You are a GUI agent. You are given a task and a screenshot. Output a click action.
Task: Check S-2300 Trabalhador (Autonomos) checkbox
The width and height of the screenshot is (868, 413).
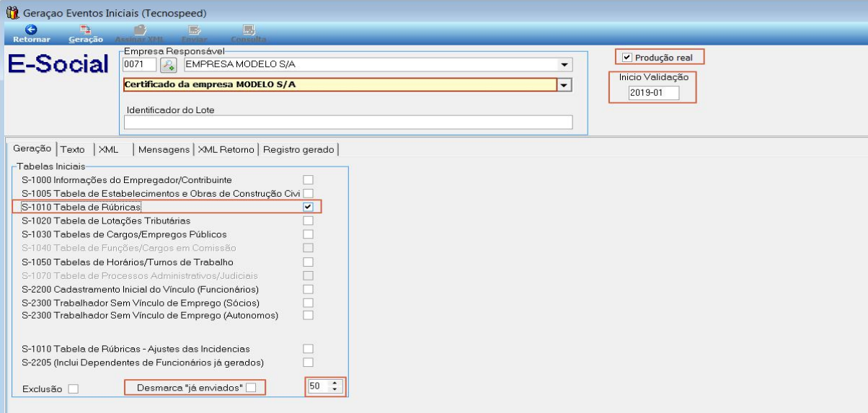[308, 316]
